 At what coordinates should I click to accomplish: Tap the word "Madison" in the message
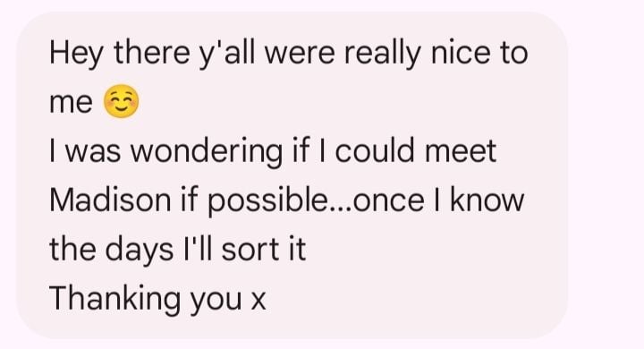[110, 200]
